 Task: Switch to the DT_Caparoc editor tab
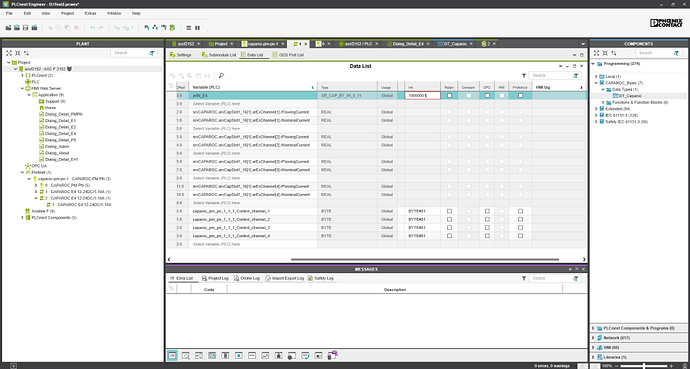click(455, 44)
